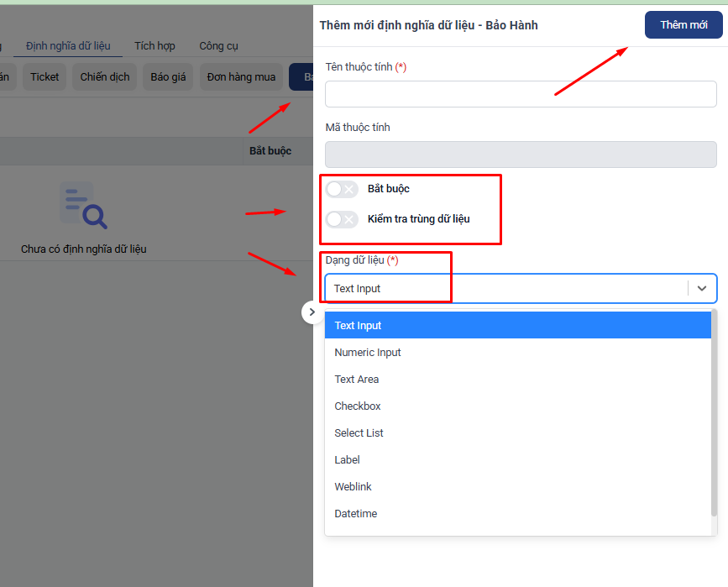
Task: Open the Tích hợp tab
Action: (155, 46)
